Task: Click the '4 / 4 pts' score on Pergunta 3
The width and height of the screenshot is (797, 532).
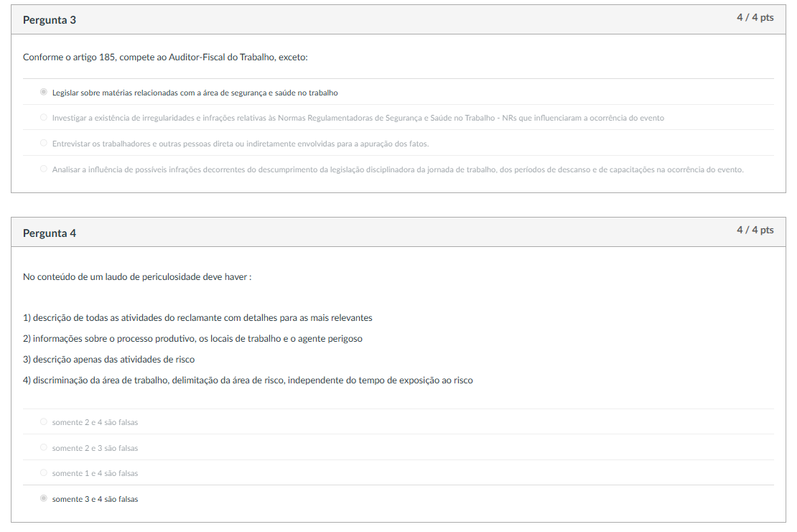Action: tap(755, 17)
